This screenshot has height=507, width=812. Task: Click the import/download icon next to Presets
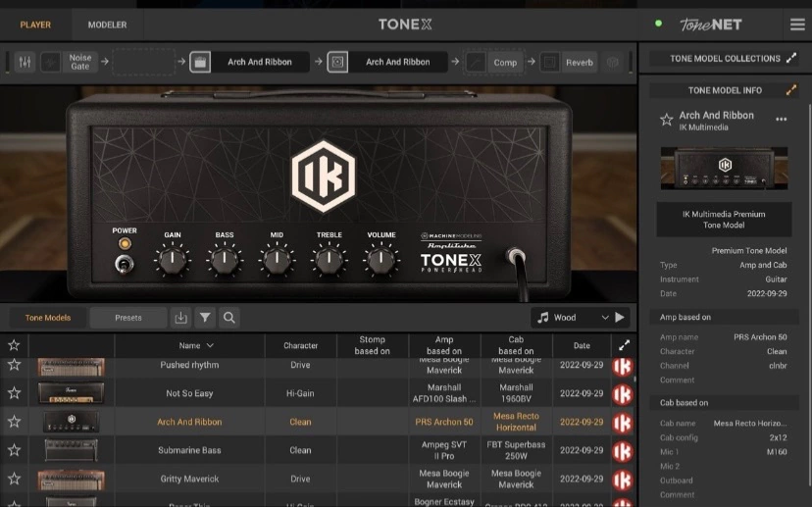[x=180, y=318]
